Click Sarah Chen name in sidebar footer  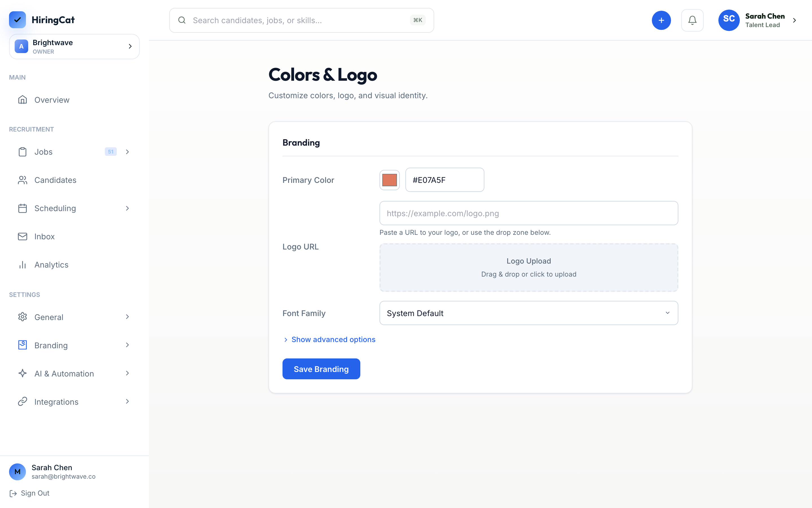[52, 467]
